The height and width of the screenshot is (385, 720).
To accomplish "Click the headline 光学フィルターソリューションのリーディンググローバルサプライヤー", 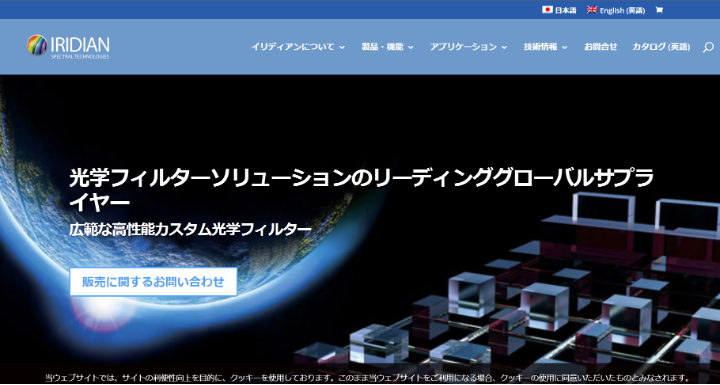I will coord(361,190).
